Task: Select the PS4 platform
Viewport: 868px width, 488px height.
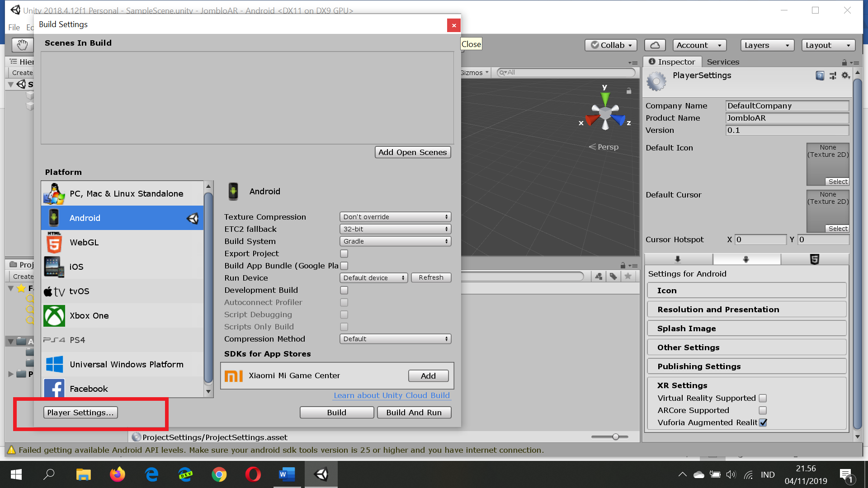Action: click(123, 340)
